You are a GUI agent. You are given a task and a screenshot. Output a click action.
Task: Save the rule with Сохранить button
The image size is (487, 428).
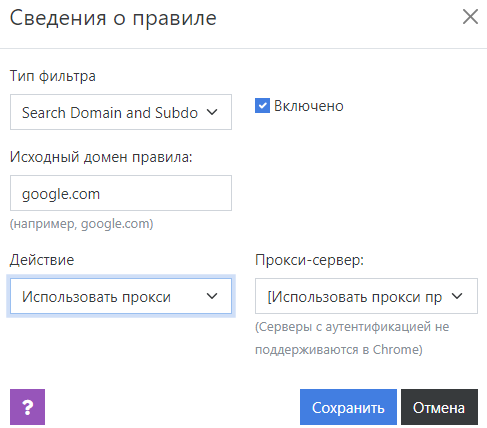point(348,407)
